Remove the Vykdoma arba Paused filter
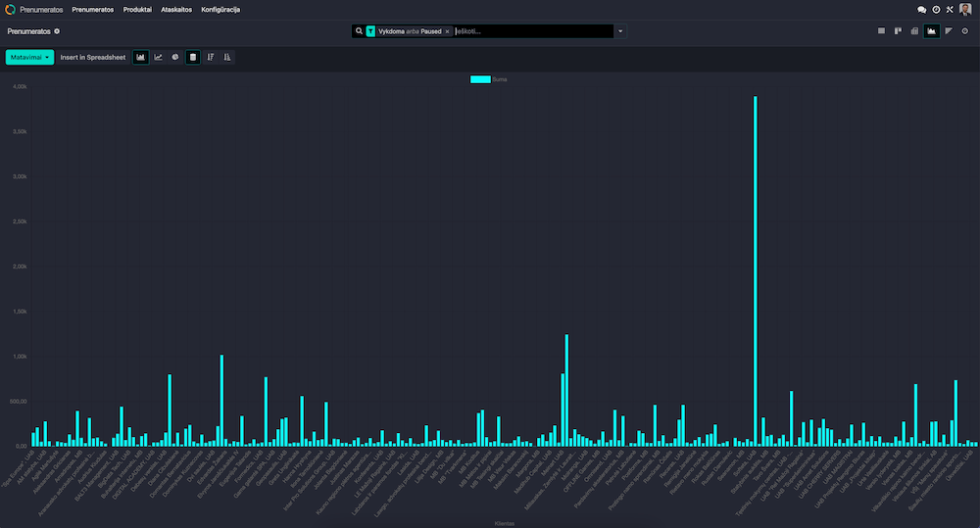This screenshot has height=528, width=980. pyautogui.click(x=447, y=31)
